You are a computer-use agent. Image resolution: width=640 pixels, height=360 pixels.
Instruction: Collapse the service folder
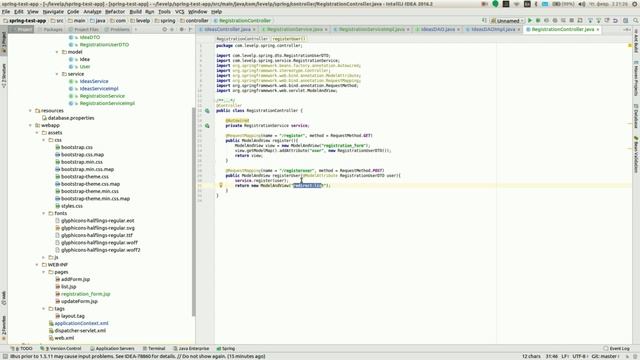pos(57,74)
